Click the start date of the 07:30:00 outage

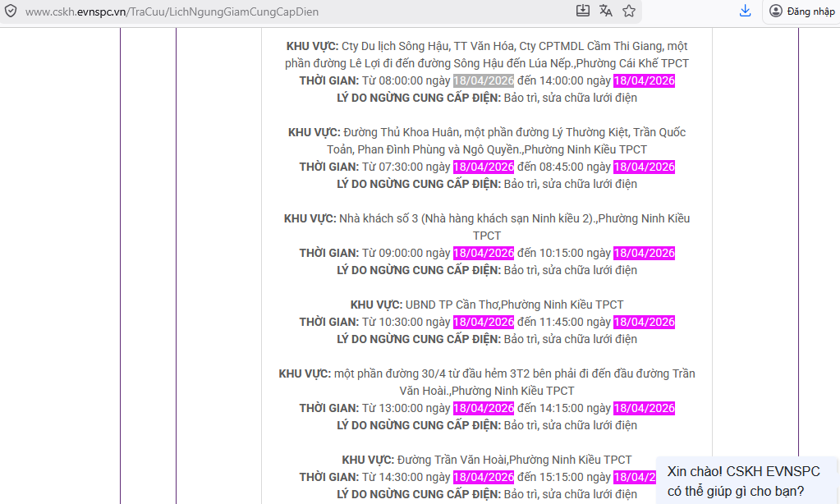483,167
